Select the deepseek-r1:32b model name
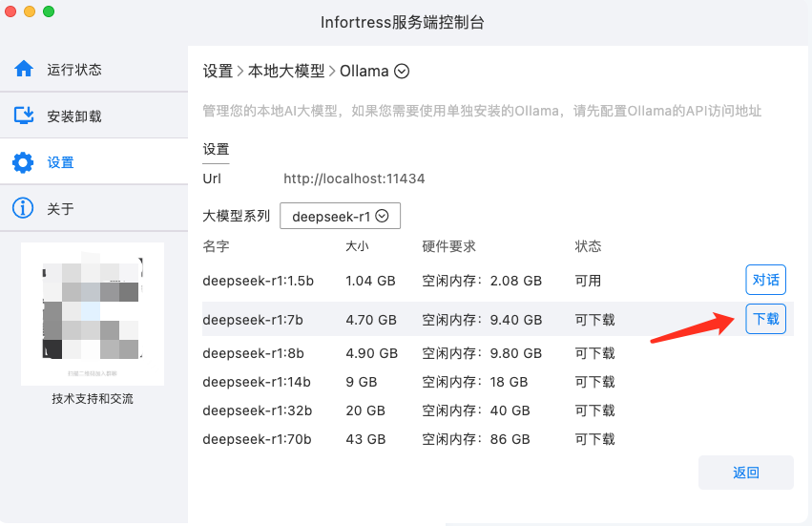The height and width of the screenshot is (526, 812). pyautogui.click(x=258, y=410)
